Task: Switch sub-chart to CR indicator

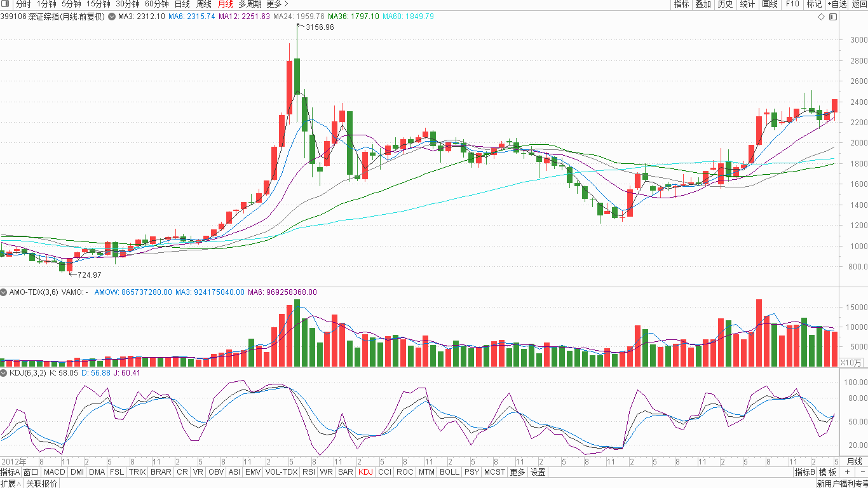Action: (182, 472)
